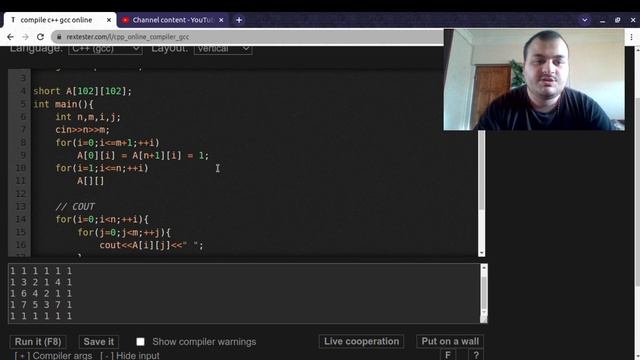640x360 pixels.
Task: Click code line 'A[][]' on line 11
Action: click(91, 181)
